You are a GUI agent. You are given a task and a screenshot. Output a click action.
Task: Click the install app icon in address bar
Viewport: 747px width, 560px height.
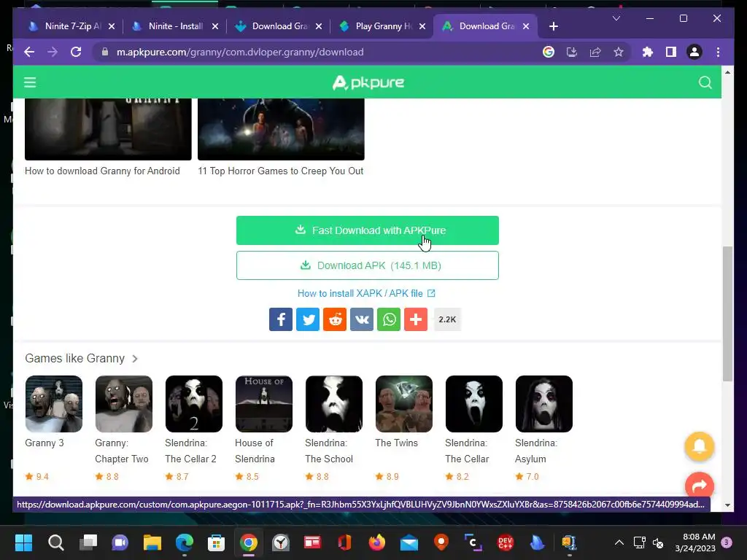[572, 52]
